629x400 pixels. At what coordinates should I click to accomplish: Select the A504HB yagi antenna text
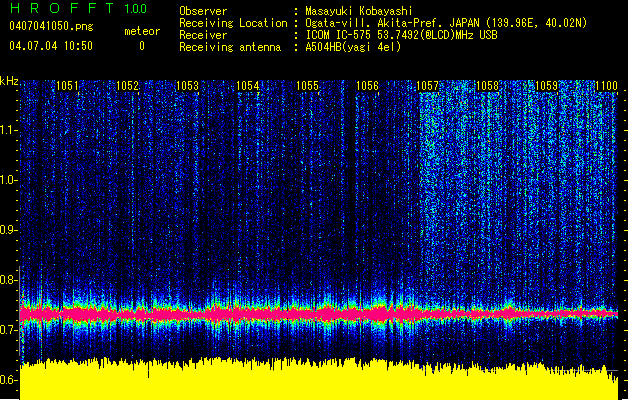point(353,47)
